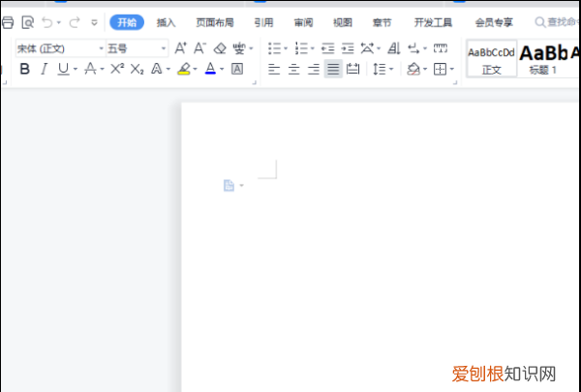This screenshot has width=581, height=392.
Task: Click the line spacing icon
Action: [x=380, y=69]
